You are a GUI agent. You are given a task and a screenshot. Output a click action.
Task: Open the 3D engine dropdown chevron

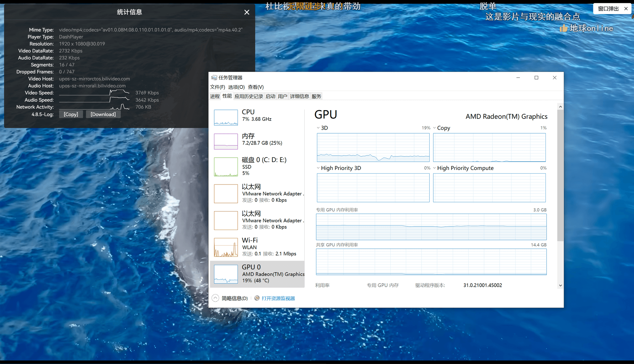click(318, 128)
